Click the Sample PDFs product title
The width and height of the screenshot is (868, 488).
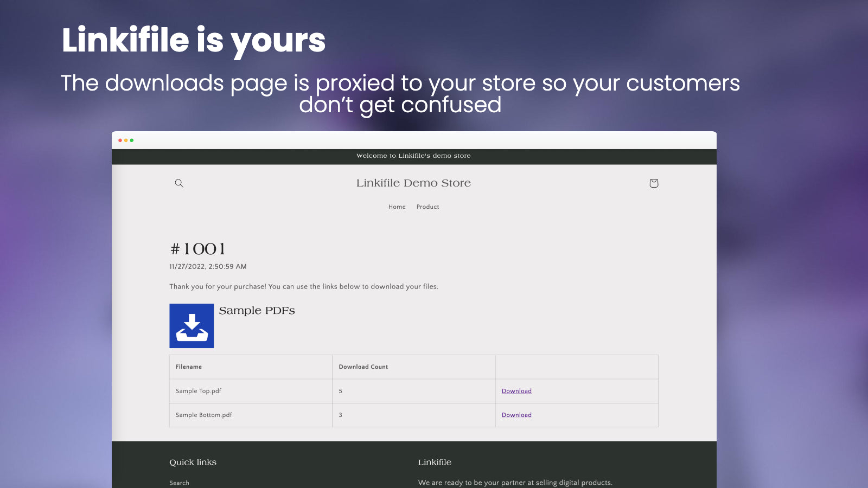coord(257,311)
